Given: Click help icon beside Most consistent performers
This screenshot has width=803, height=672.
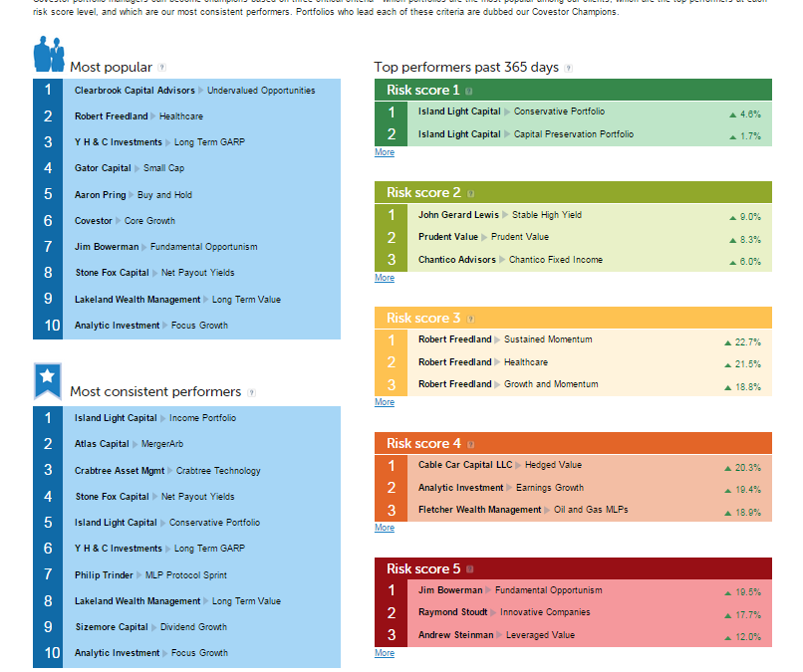Looking at the screenshot, I should point(251,392).
